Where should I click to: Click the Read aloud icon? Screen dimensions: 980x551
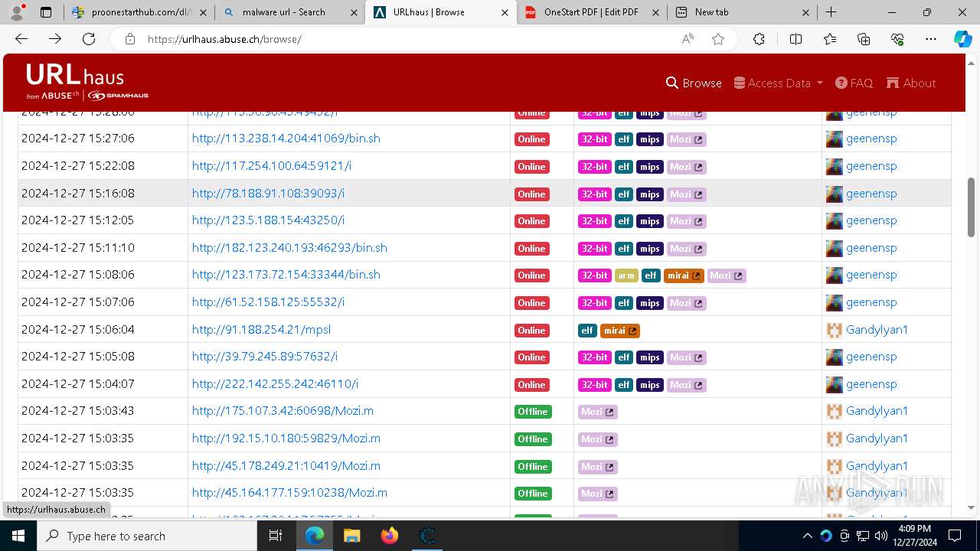tap(688, 39)
